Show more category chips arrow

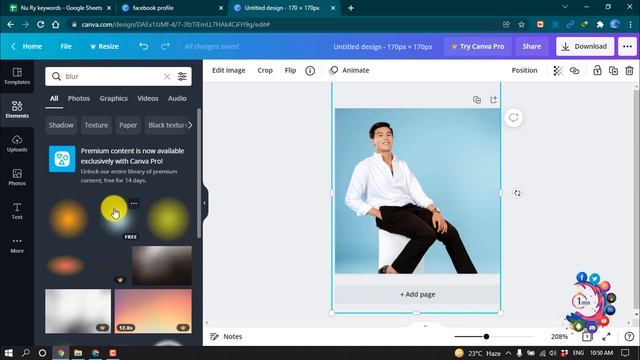pos(190,125)
